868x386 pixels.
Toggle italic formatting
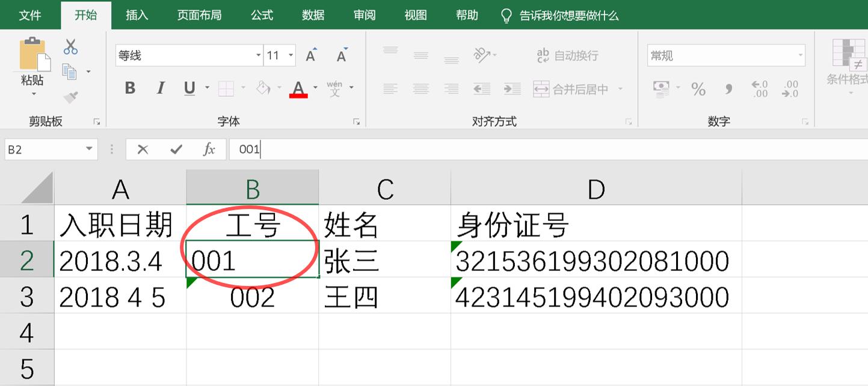[x=159, y=88]
